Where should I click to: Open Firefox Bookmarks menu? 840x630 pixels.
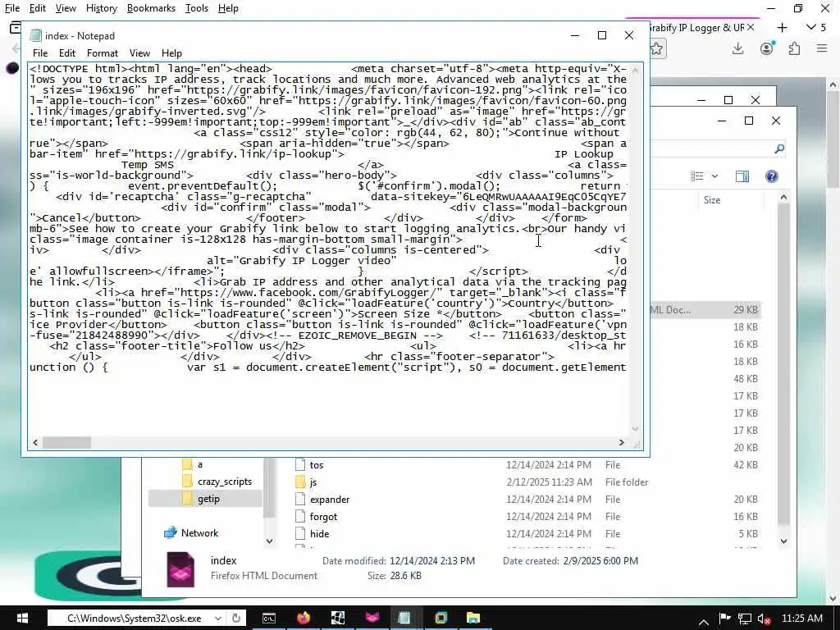[x=151, y=8]
